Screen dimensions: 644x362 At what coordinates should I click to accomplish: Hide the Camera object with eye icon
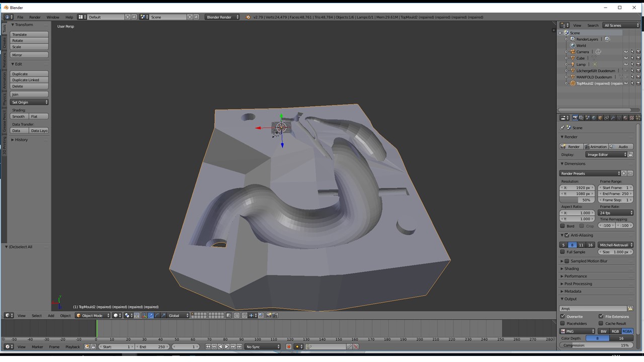626,52
